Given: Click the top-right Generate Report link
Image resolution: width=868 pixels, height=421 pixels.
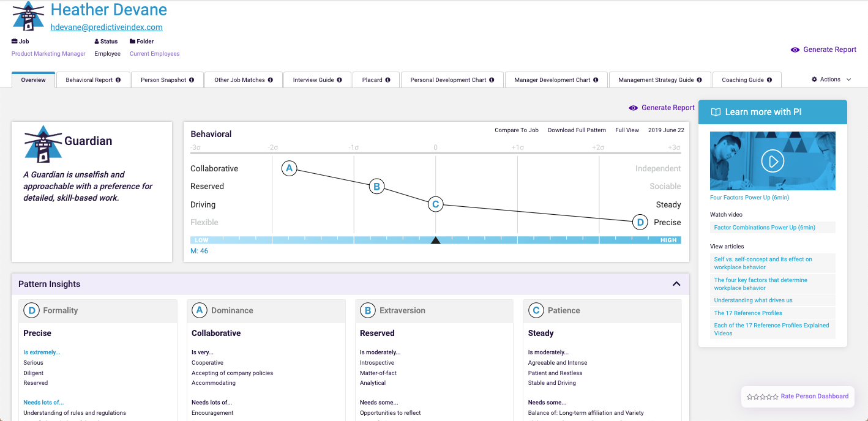Looking at the screenshot, I should coord(823,50).
